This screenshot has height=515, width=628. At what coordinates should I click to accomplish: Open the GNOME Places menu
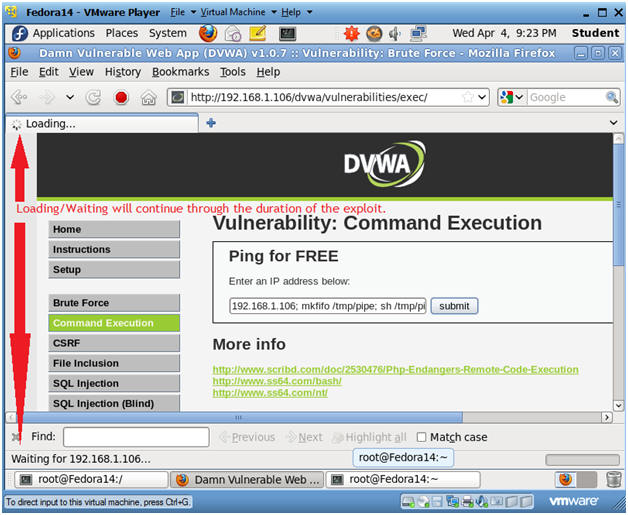122,33
